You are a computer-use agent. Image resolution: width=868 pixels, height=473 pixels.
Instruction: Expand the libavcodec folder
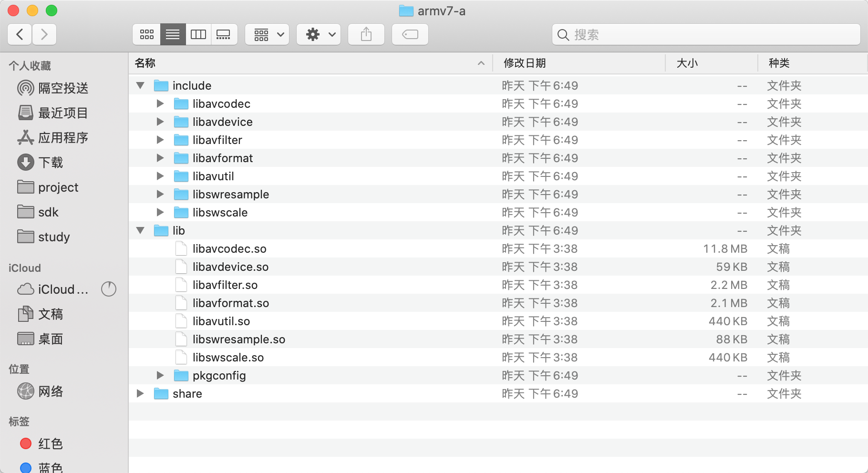click(x=160, y=104)
